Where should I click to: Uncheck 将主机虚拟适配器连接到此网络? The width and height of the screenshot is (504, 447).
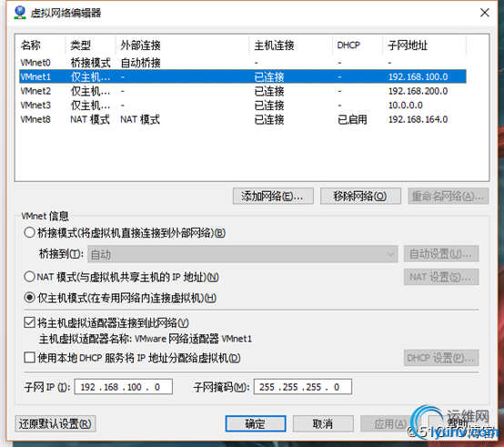click(30, 322)
